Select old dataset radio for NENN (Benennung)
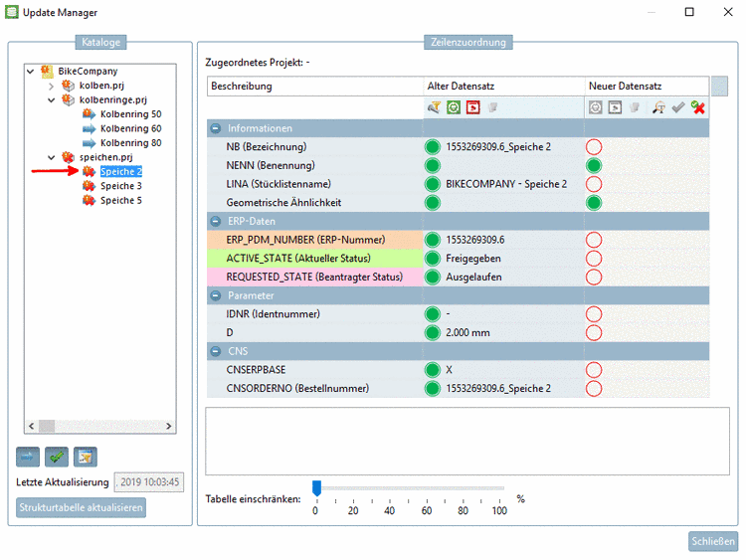This screenshot has width=746, height=560. click(433, 165)
